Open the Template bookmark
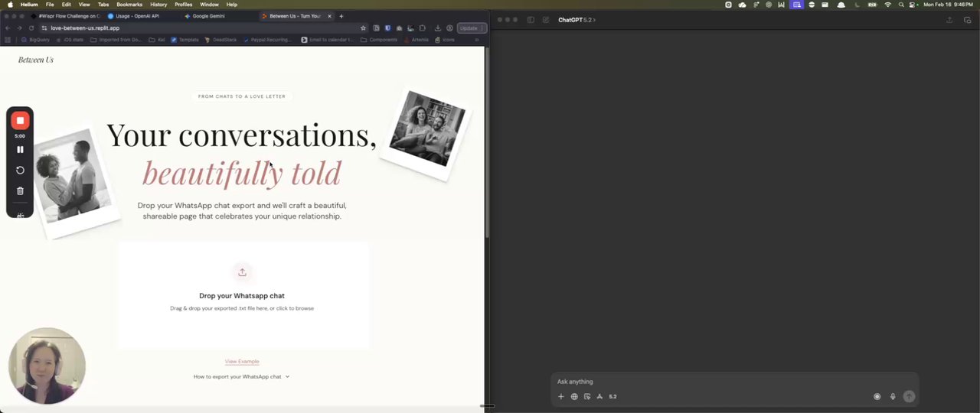 185,40
